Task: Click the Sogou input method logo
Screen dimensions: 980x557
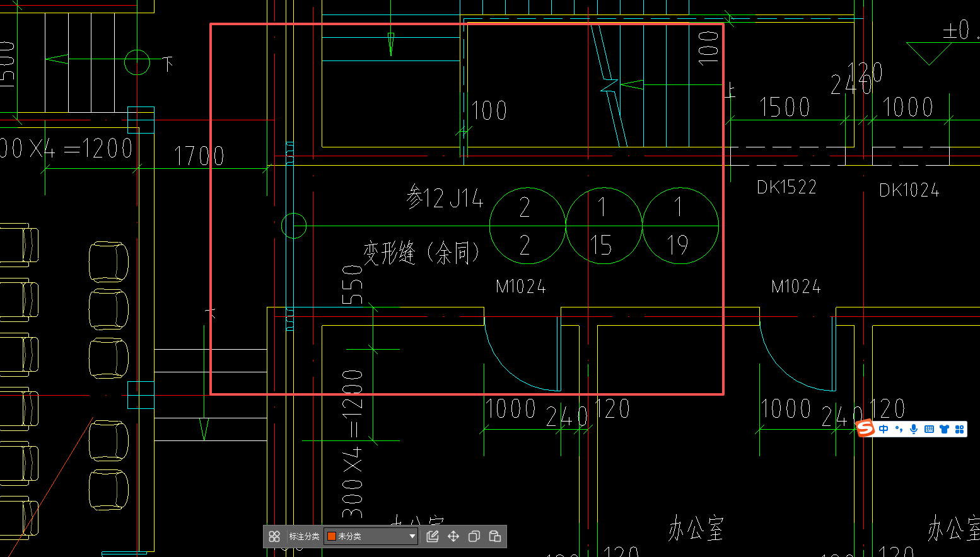Action: click(x=866, y=428)
